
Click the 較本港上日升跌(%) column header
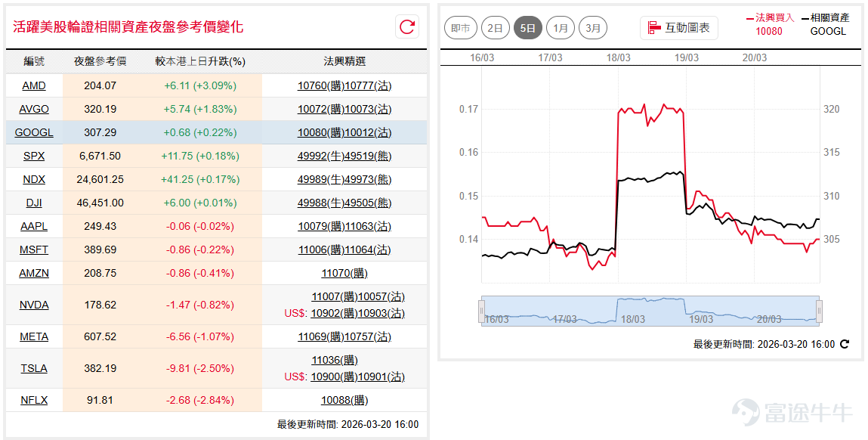tap(200, 61)
